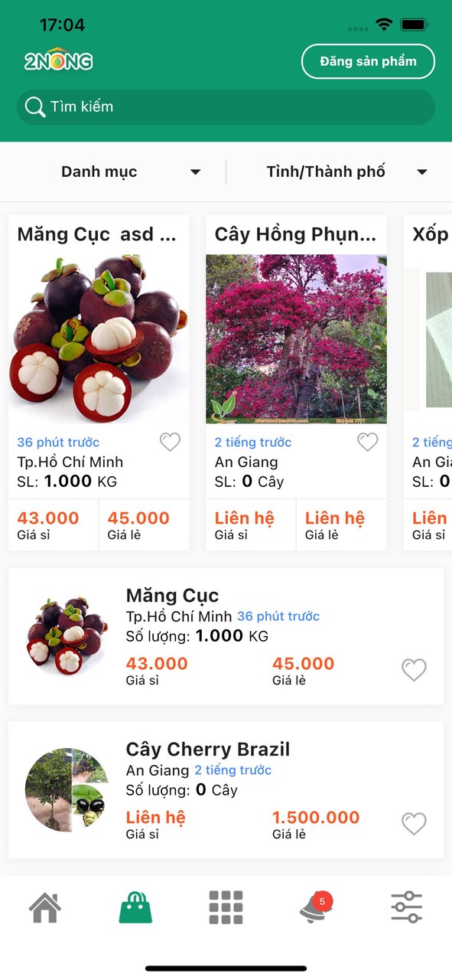452x980 pixels.
Task: Tap the chevron next to Danh mục
Action: 195,171
